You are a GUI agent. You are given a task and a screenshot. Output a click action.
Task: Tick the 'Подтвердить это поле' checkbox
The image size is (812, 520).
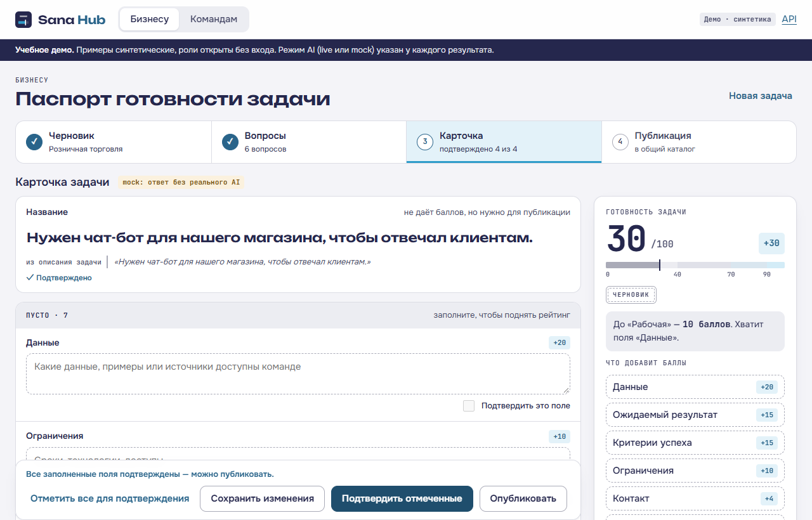(469, 406)
